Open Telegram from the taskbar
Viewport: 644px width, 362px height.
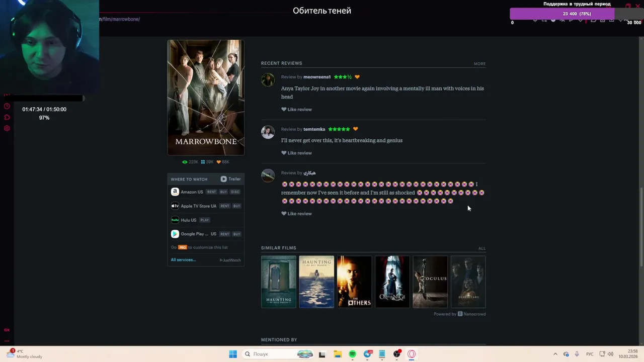368,354
